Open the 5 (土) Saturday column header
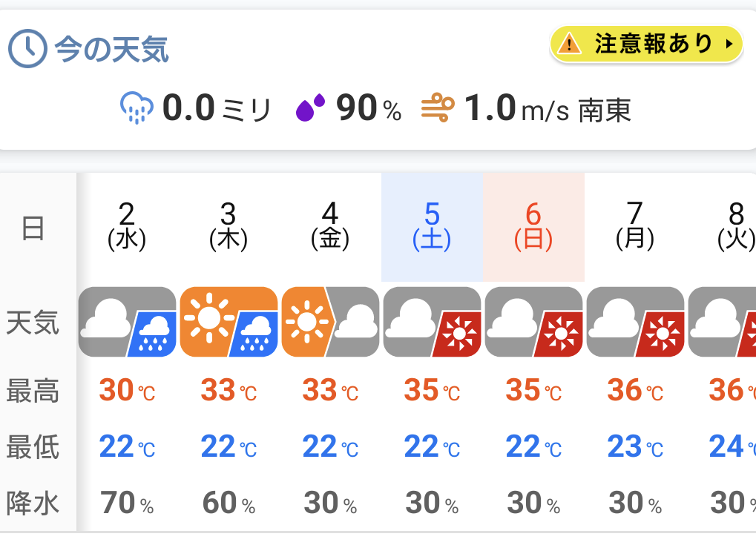The width and height of the screenshot is (756, 548). pyautogui.click(x=432, y=227)
